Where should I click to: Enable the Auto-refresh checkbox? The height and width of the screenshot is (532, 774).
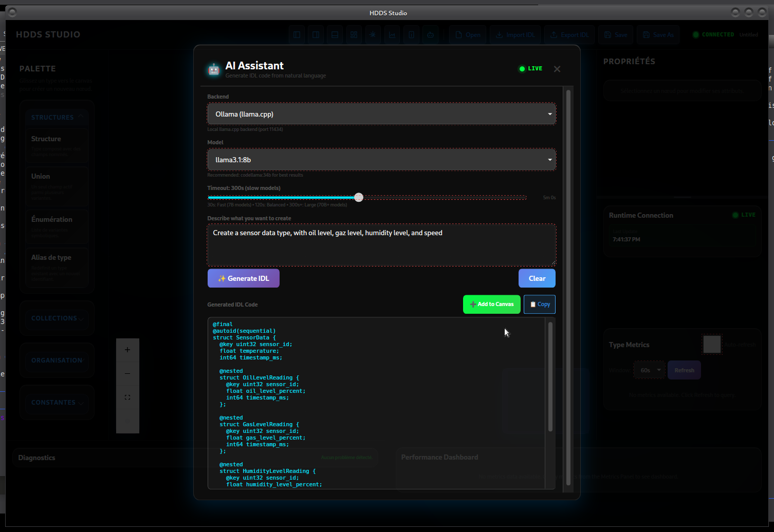[x=712, y=345]
